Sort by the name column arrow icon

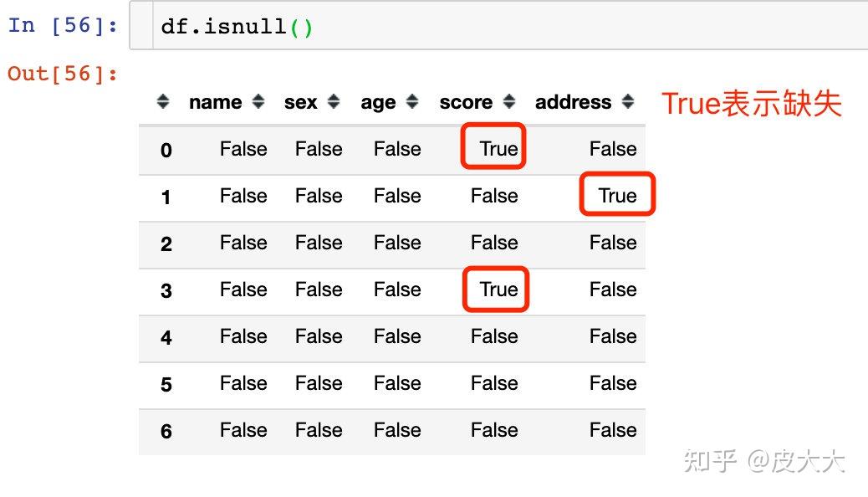pos(258,101)
